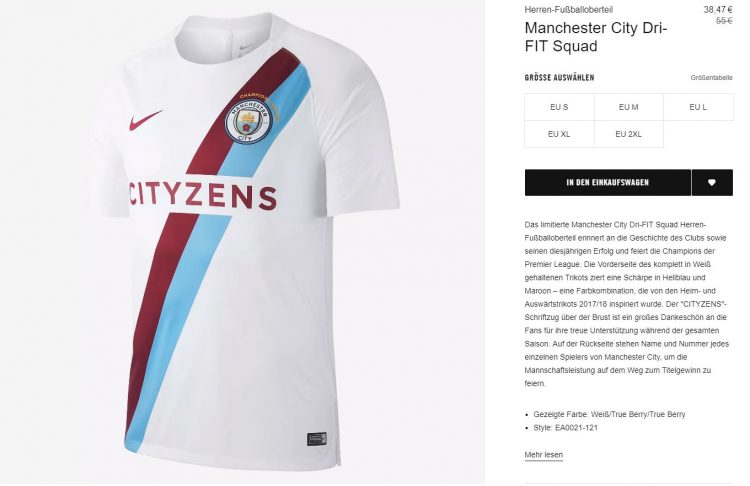
Task: Click the In den Einkaufswagen button
Action: 607,182
